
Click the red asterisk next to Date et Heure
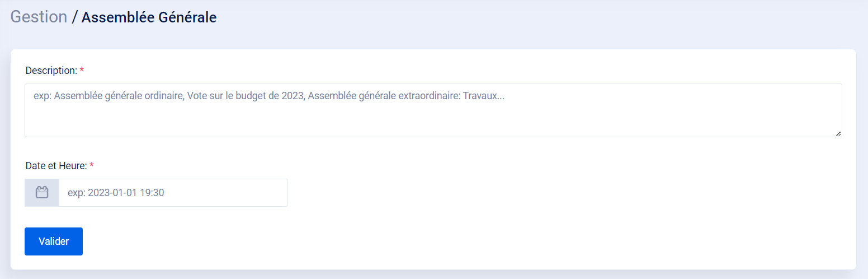click(x=92, y=166)
